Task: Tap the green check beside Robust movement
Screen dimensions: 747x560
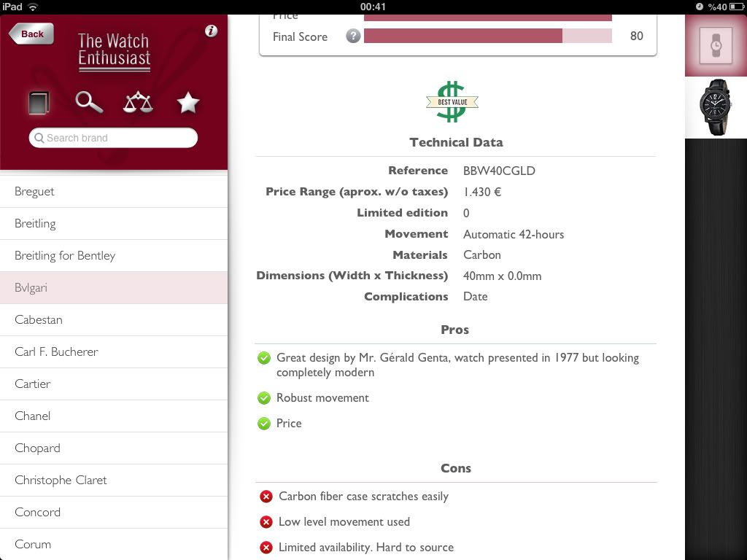Action: point(264,397)
